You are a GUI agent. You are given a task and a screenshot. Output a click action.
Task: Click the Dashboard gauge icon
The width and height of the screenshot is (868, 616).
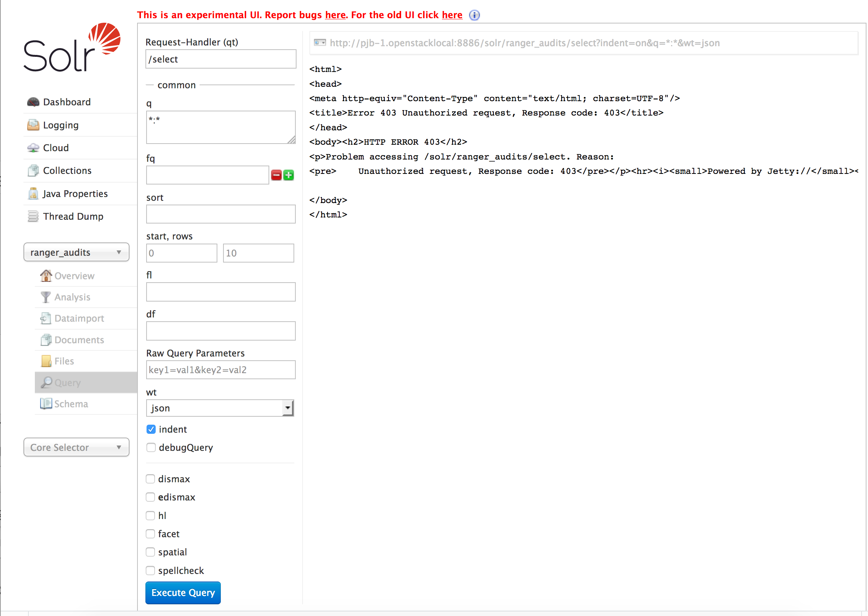pos(33,102)
